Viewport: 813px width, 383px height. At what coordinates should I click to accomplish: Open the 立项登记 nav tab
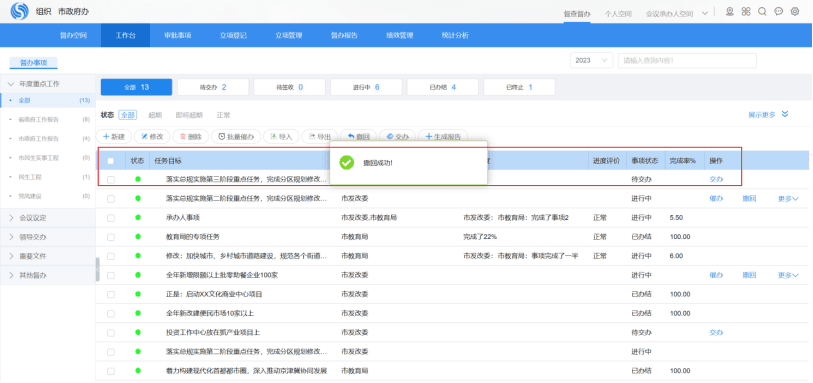click(233, 35)
